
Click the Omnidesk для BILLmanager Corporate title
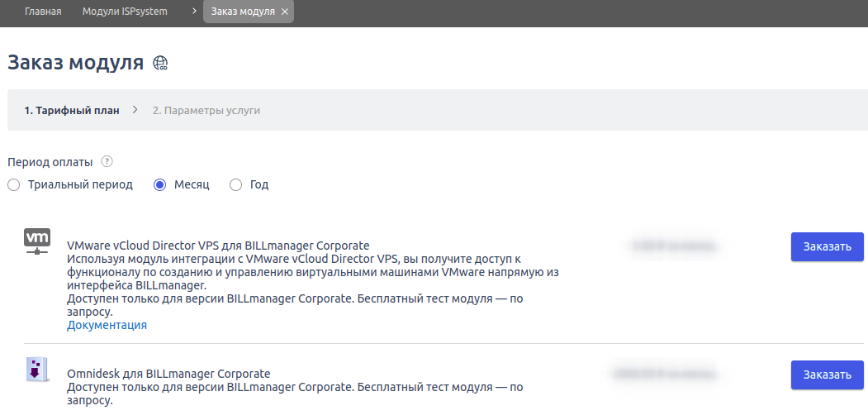pyautogui.click(x=168, y=373)
